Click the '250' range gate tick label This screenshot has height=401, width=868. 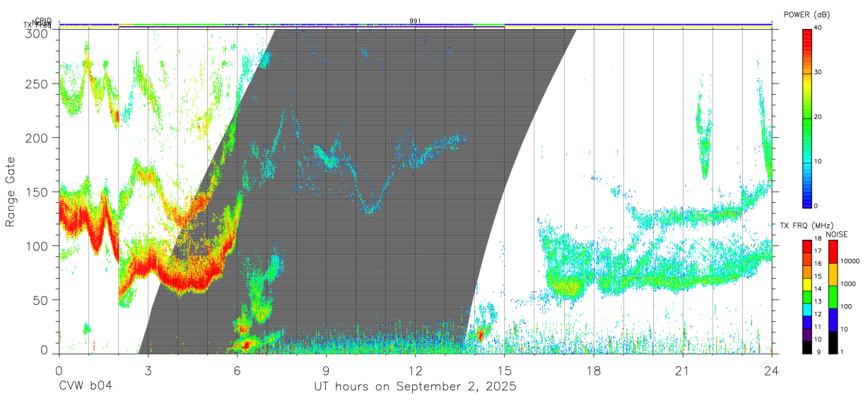[x=37, y=84]
